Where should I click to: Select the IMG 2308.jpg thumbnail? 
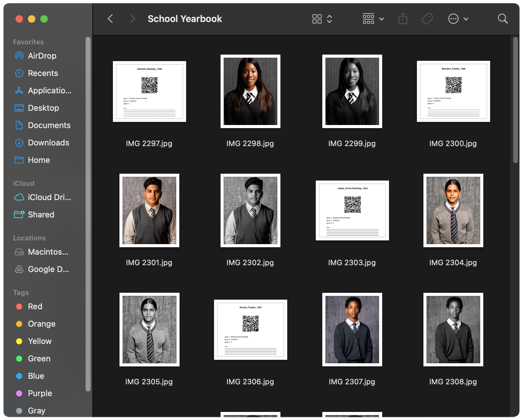click(453, 330)
